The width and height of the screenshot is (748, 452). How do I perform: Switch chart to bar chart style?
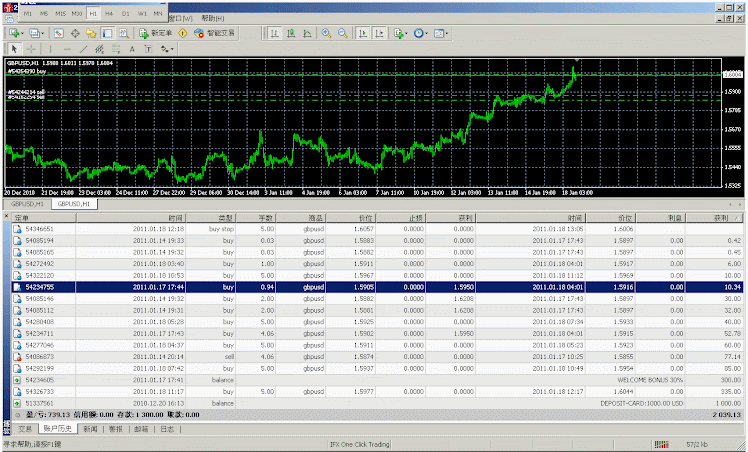[274, 33]
